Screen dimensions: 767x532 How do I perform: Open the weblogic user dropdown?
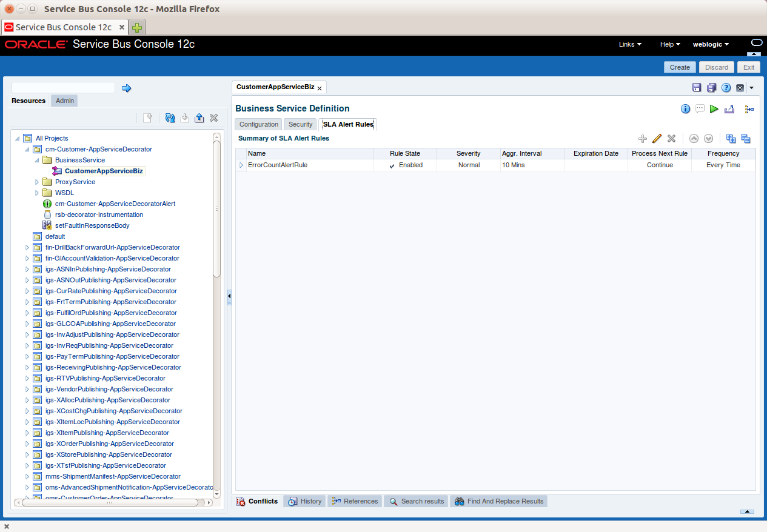tap(711, 44)
